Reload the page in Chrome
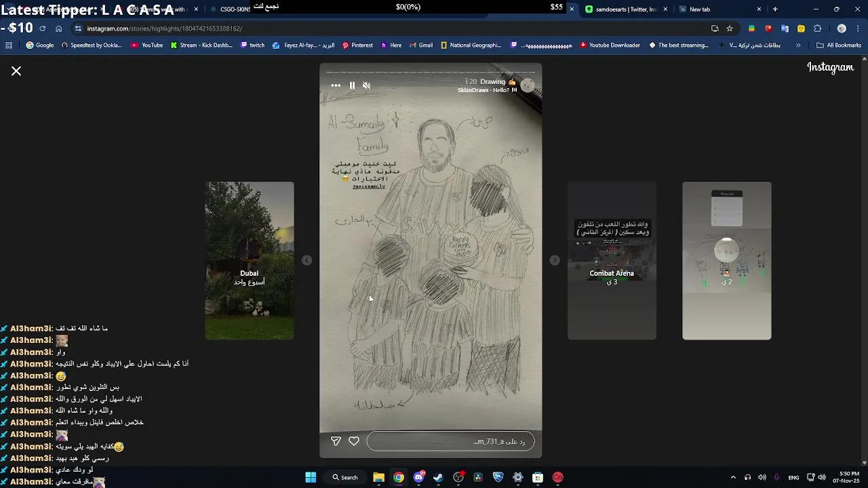868x488 pixels. coord(42,28)
